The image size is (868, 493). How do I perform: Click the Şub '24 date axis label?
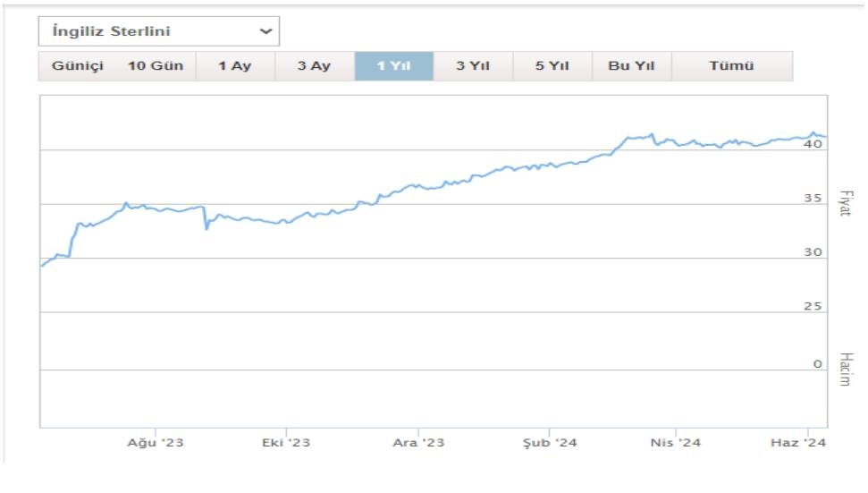(549, 443)
